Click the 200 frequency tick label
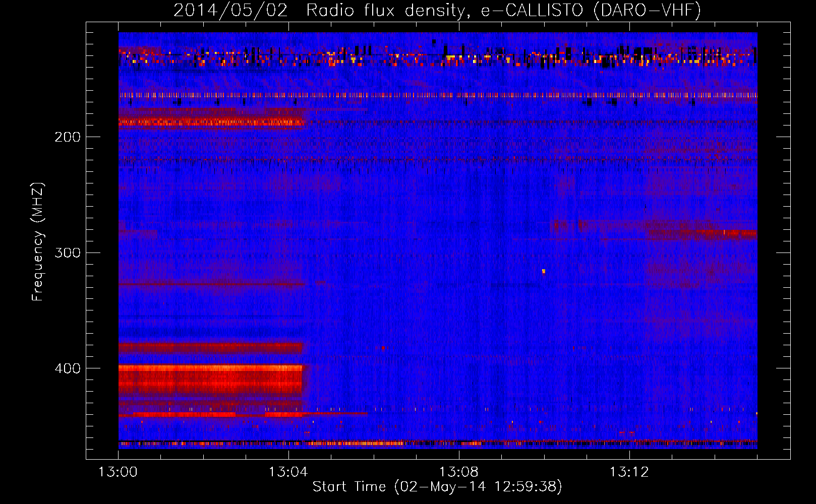Screen dimensions: 816x504 click(68, 137)
